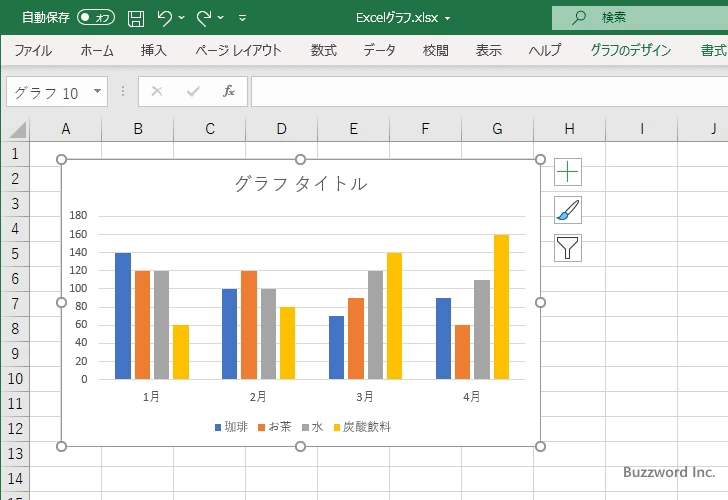
Task: Open the Chart Styles paintbrush button
Action: pyautogui.click(x=567, y=210)
